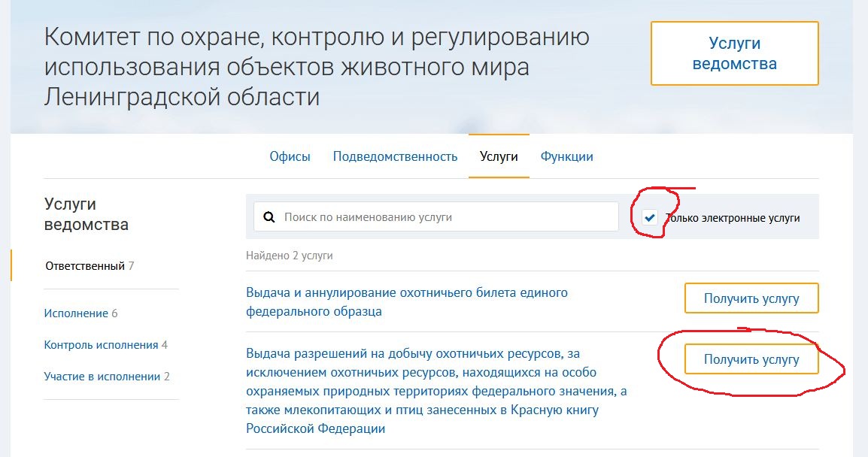Toggle the 'Только электронные услуги' checkbox
The image size is (868, 457).
(650, 218)
